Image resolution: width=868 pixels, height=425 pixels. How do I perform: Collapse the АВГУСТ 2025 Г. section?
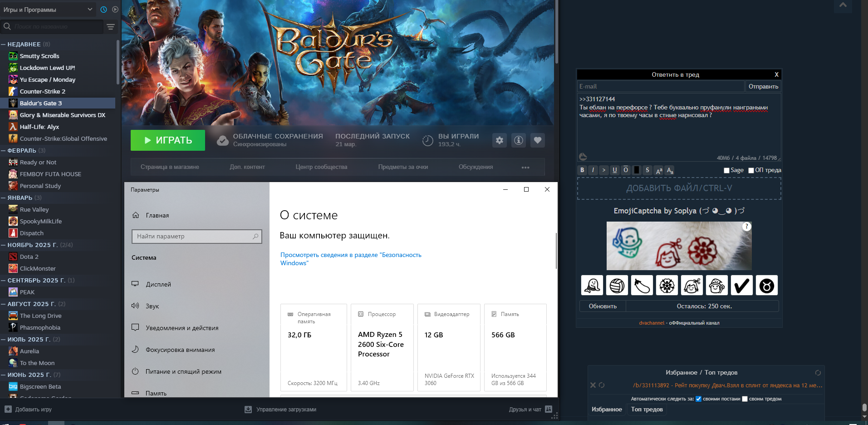(x=3, y=304)
